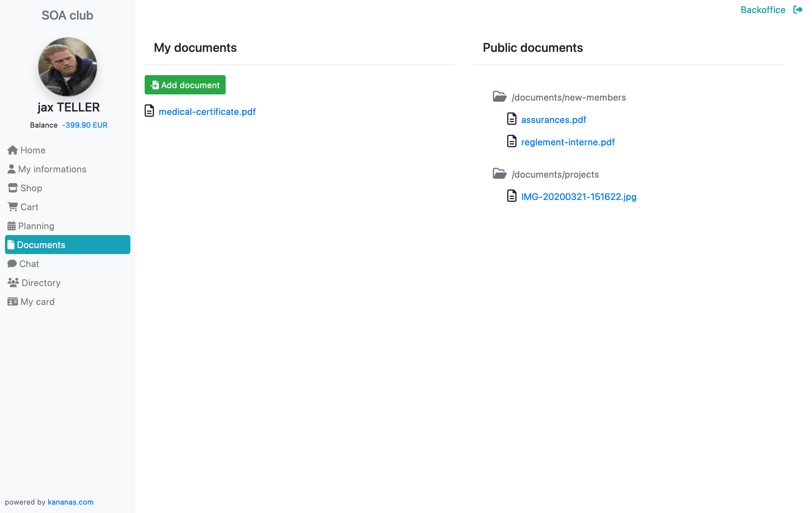The image size is (812, 513).
Task: Click the Cart shopping cart icon
Action: [12, 207]
